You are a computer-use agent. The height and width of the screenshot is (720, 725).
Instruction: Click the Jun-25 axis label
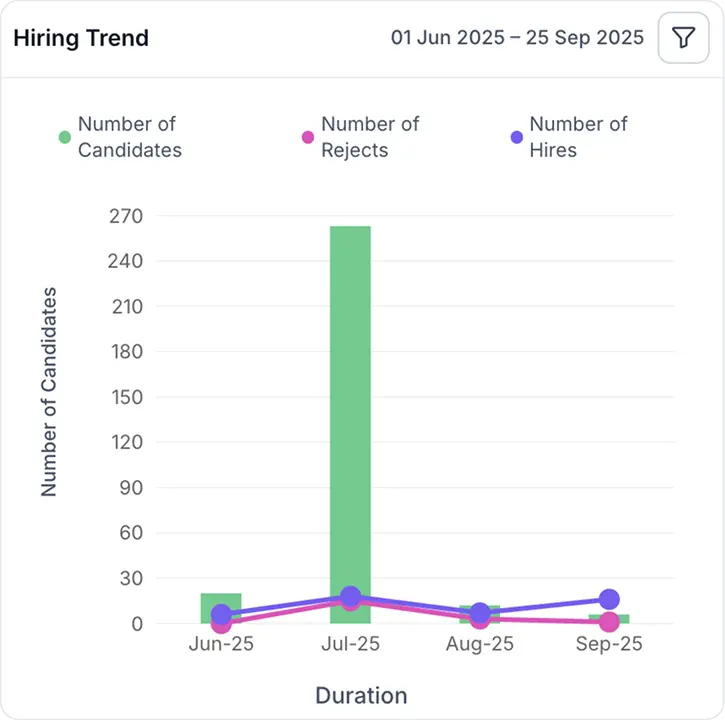coord(221,643)
